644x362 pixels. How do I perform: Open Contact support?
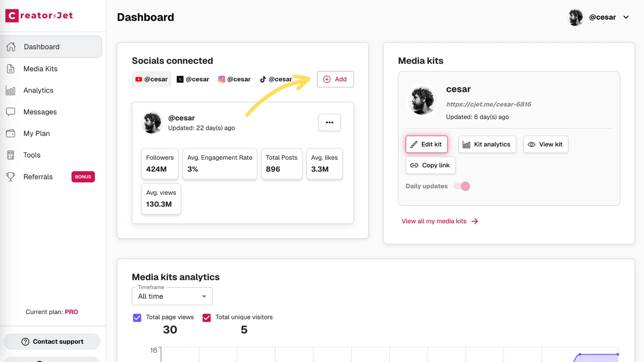click(x=52, y=341)
